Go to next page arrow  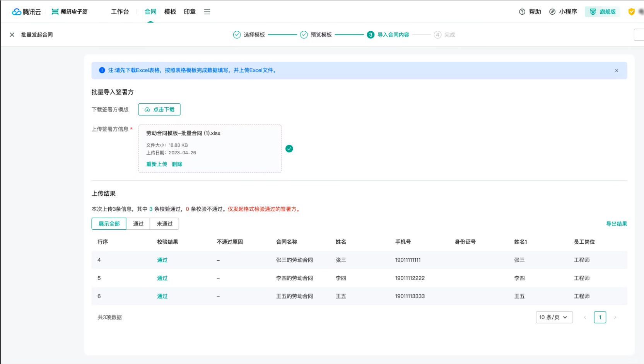[x=615, y=317]
